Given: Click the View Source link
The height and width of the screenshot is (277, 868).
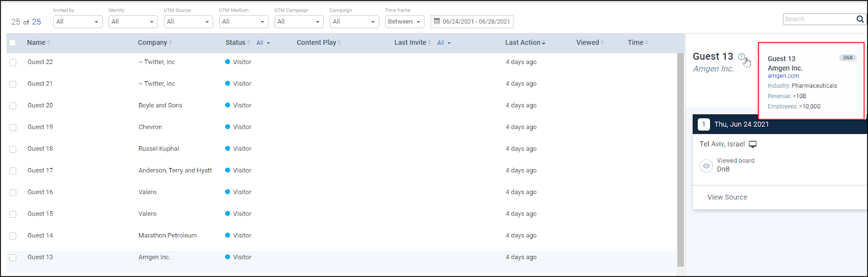Looking at the screenshot, I should point(727,197).
